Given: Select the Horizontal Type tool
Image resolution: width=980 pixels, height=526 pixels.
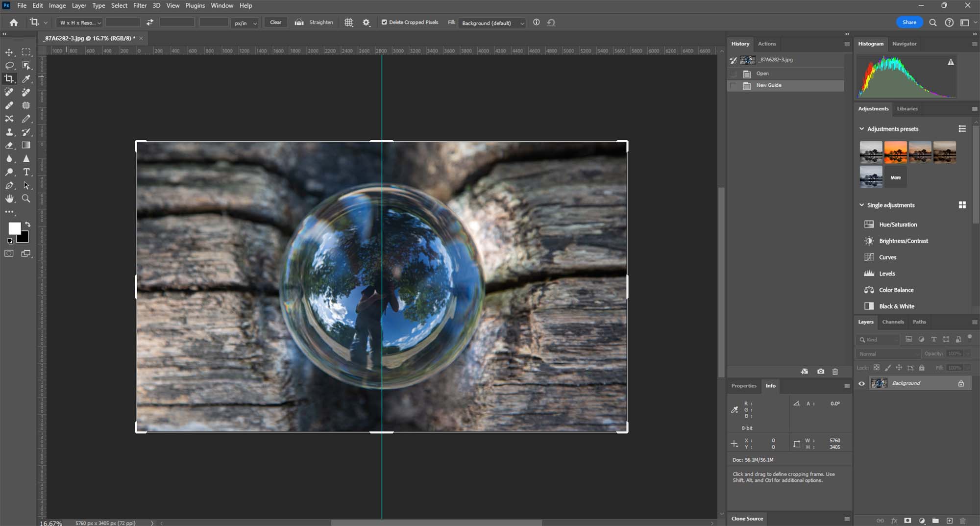Looking at the screenshot, I should (26, 172).
